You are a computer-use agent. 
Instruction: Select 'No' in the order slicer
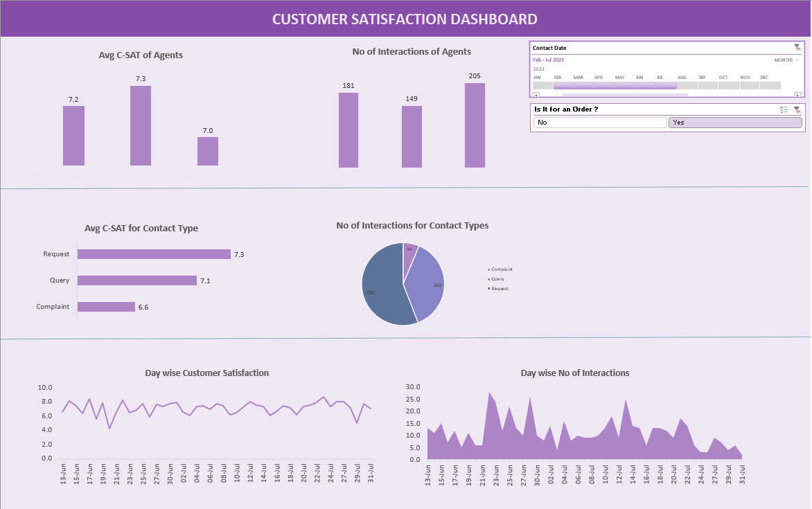coord(599,123)
